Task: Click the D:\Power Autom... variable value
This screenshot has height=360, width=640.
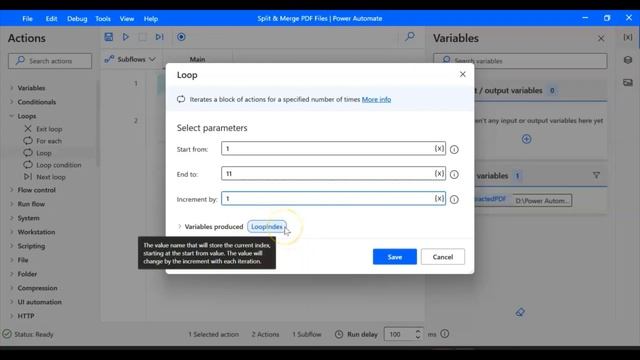Action: tap(542, 201)
